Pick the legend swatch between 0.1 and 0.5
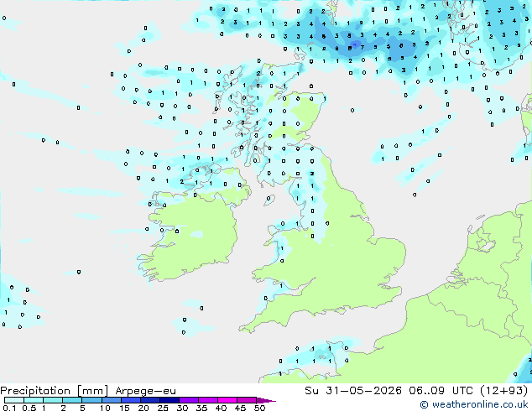The width and height of the screenshot is (532, 411). pyautogui.click(x=14, y=400)
